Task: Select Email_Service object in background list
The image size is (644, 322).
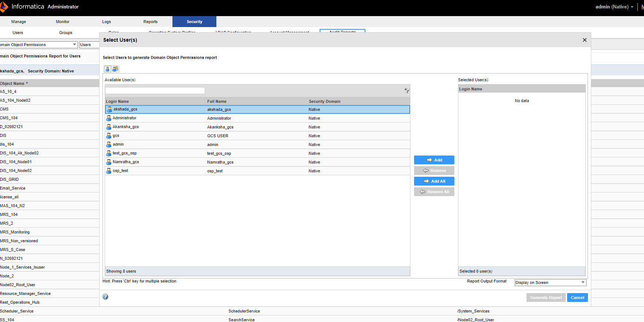Action: click(x=13, y=188)
